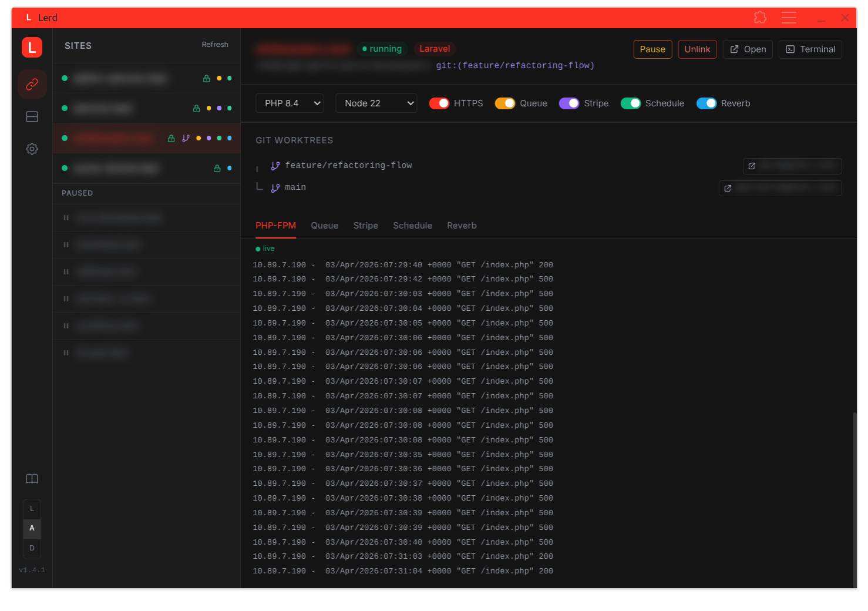Click log line timestamped 07:30:35
The image size is (868, 611).
click(403, 455)
